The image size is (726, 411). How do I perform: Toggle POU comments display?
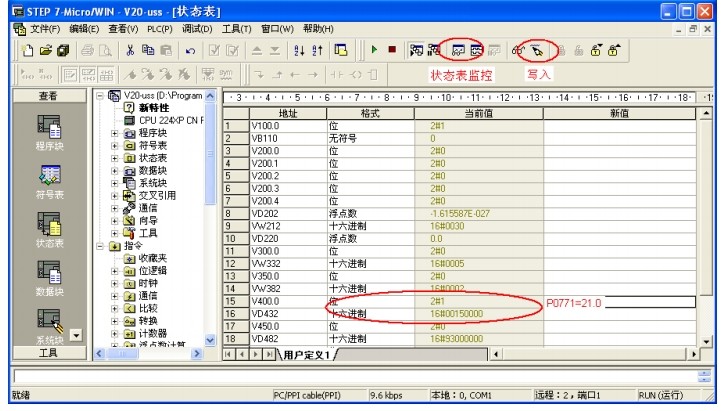point(70,75)
